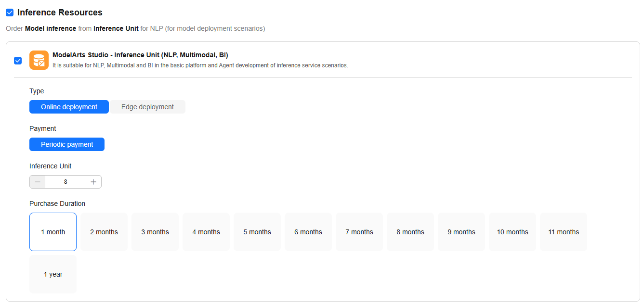Switch to Edge deployment type
The image size is (644, 305).
[x=147, y=107]
